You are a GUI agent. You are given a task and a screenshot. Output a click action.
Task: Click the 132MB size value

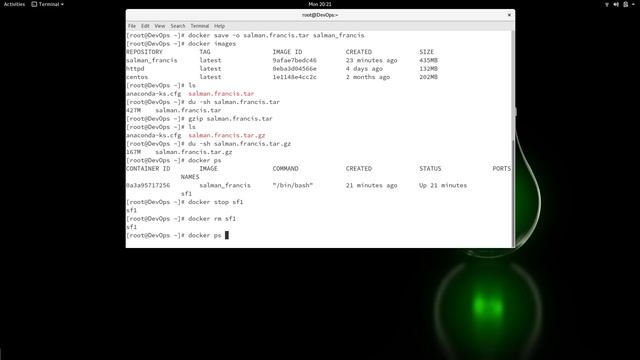tap(428, 69)
